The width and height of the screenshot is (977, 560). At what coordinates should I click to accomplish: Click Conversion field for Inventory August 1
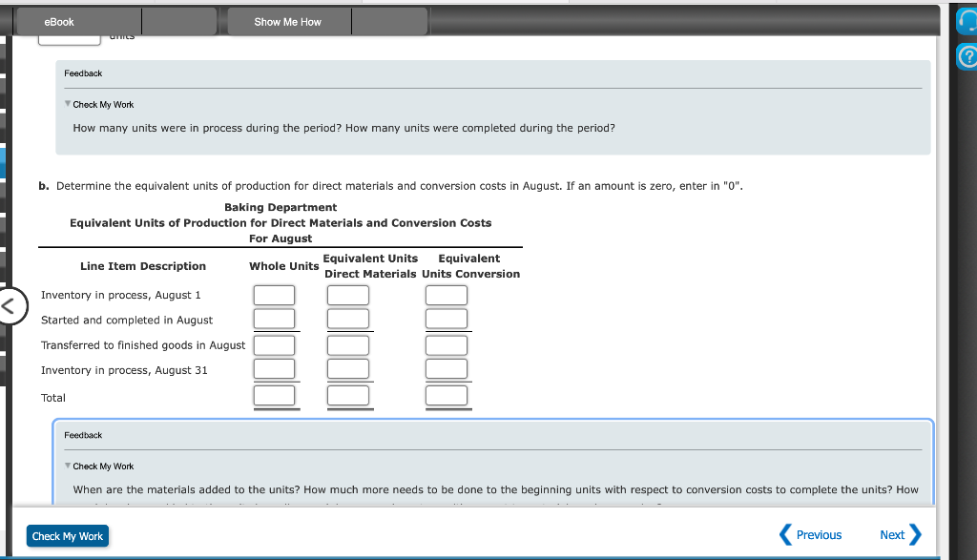(447, 295)
